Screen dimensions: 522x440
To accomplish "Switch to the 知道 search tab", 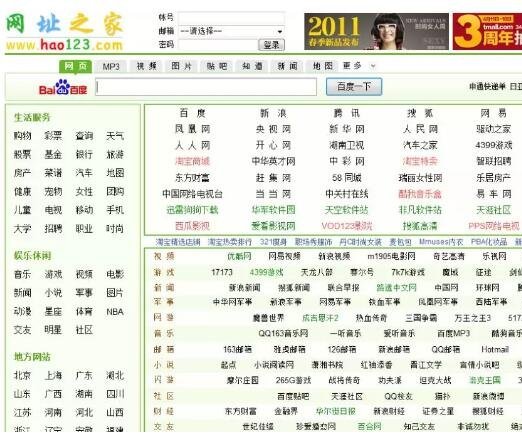I will point(252,66).
